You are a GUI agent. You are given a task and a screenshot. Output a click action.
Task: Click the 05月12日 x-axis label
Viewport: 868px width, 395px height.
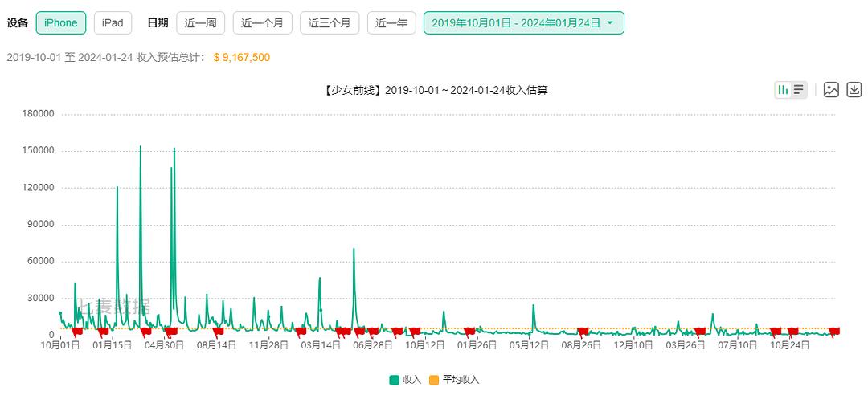[530, 345]
